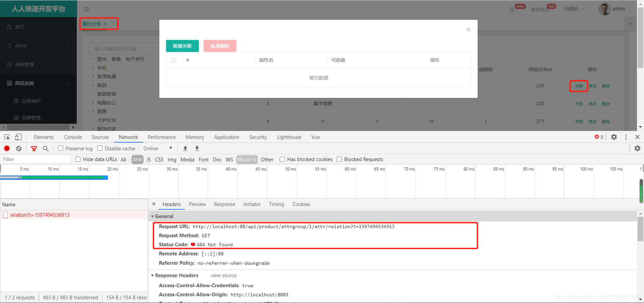The width and height of the screenshot is (644, 303).
Task: Focus the network Filter input field
Action: (36, 159)
